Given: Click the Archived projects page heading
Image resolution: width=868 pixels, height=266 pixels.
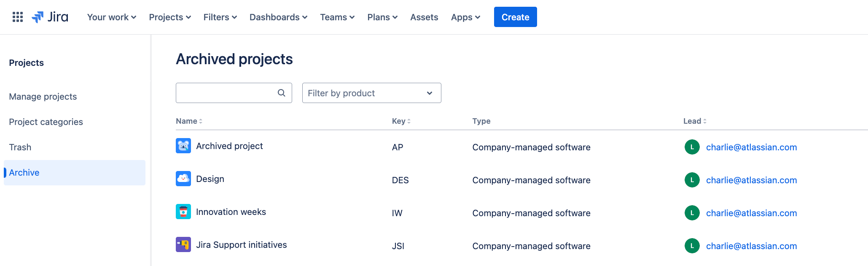Looking at the screenshot, I should click(x=234, y=59).
